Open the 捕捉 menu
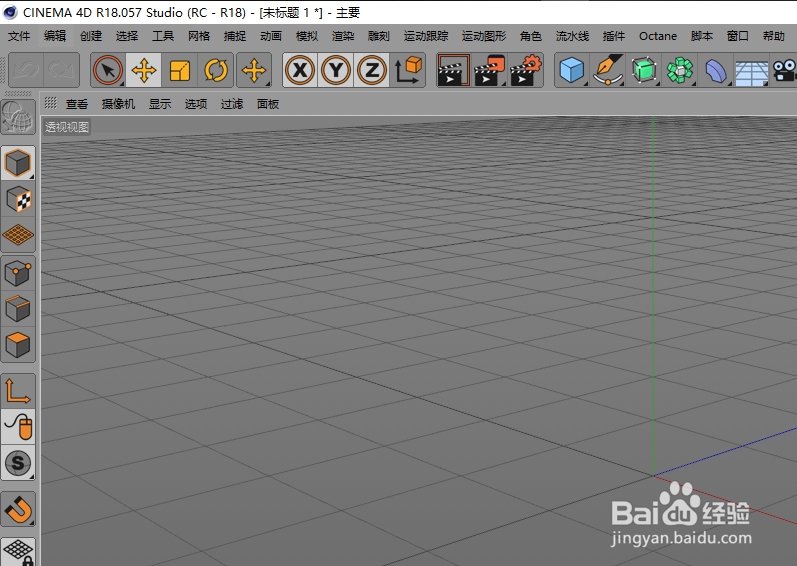 click(235, 36)
